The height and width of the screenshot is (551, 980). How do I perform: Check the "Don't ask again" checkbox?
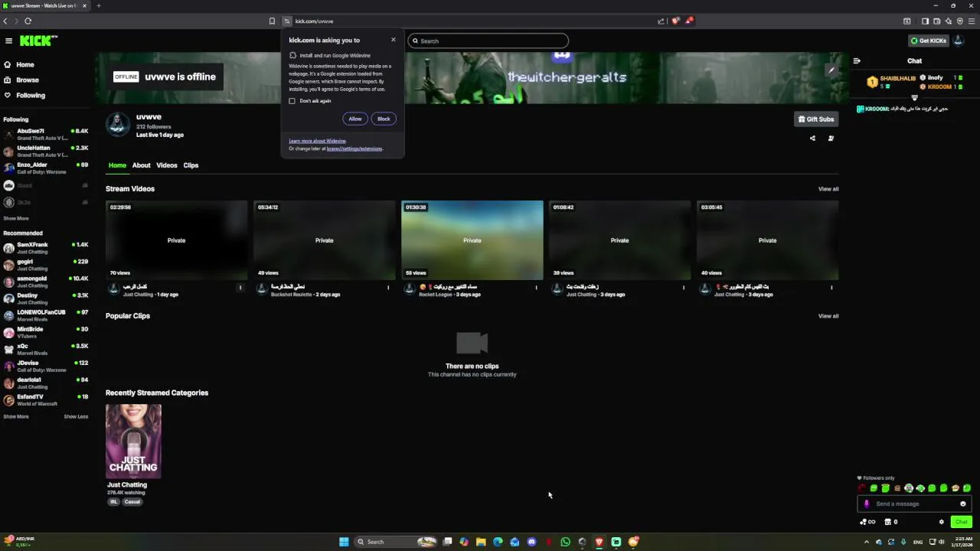click(292, 101)
